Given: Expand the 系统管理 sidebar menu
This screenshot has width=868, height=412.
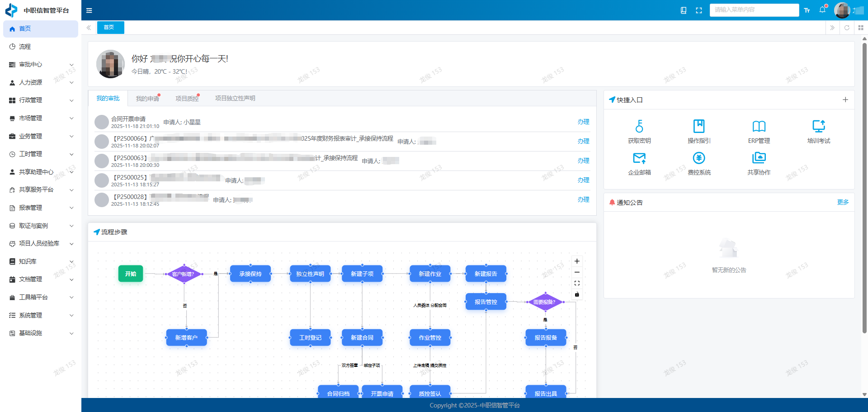Looking at the screenshot, I should point(41,315).
